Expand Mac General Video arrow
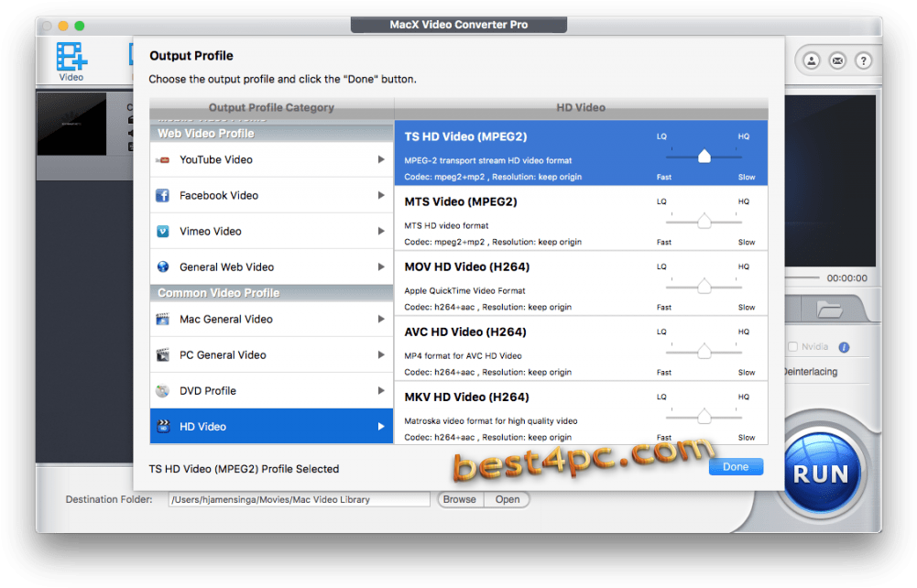Image resolution: width=917 pixels, height=588 pixels. [x=381, y=319]
